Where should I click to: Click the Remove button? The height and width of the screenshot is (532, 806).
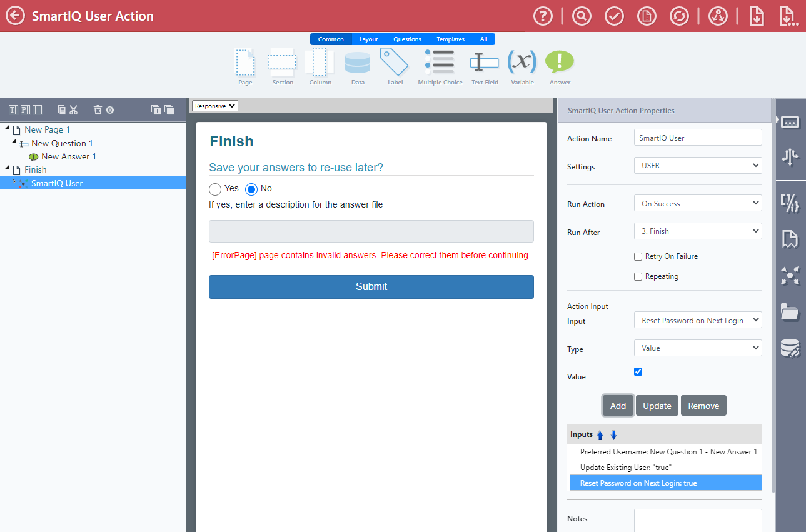tap(703, 406)
